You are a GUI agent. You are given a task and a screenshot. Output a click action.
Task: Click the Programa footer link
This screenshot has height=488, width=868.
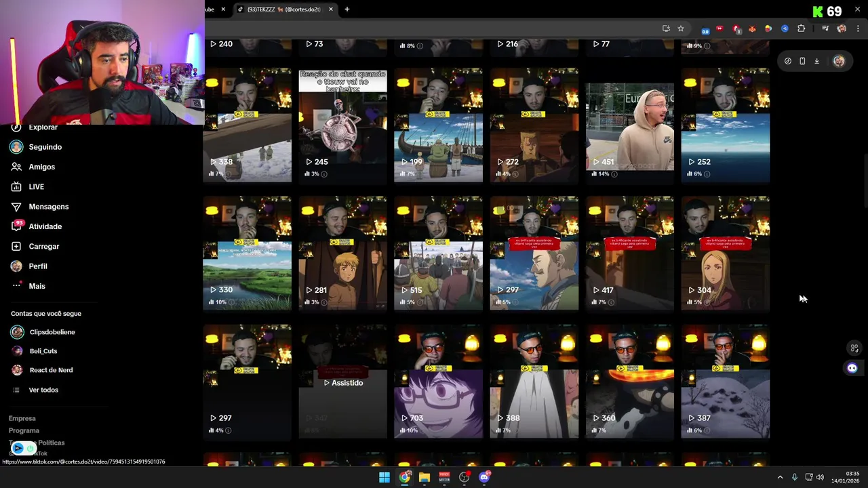(24, 431)
